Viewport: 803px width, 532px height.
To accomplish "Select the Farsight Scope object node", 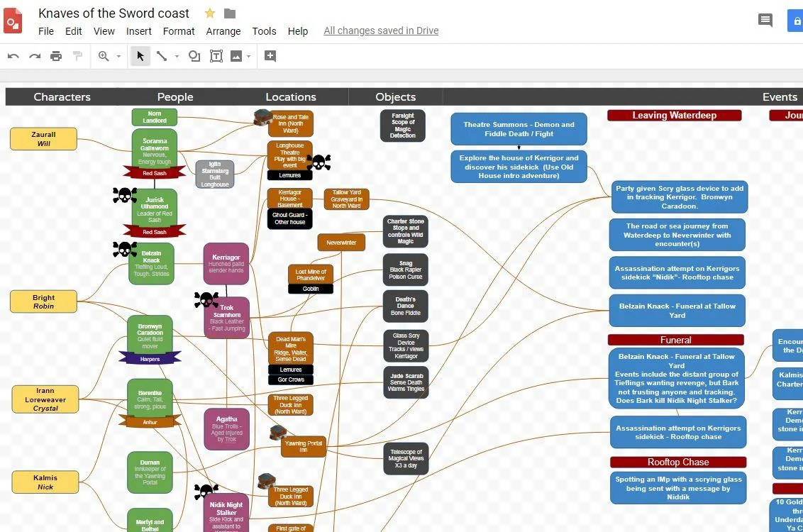I will tap(402, 126).
